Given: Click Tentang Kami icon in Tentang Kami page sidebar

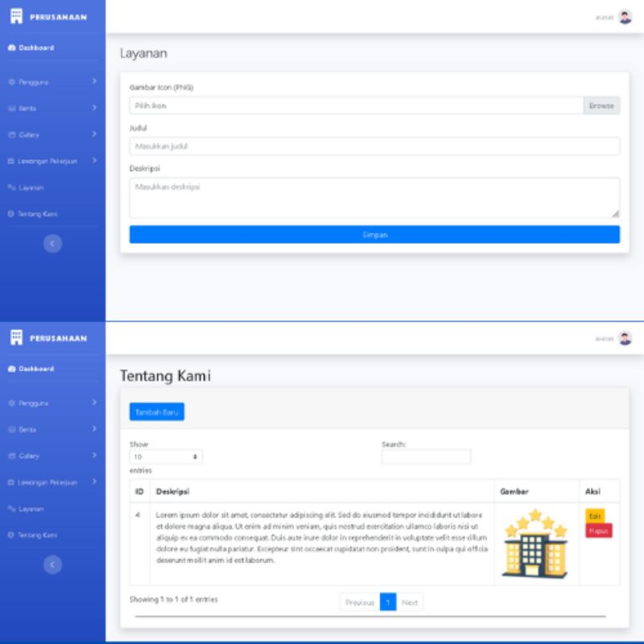Looking at the screenshot, I should (x=11, y=535).
